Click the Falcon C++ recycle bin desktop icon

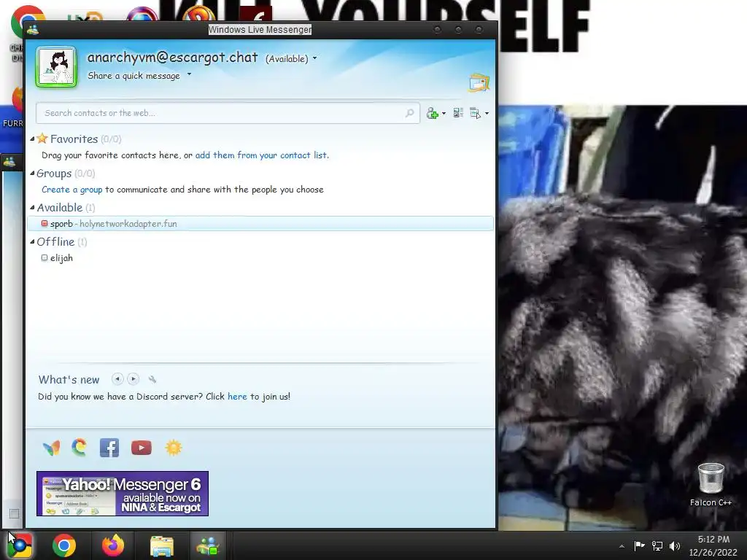tap(711, 485)
